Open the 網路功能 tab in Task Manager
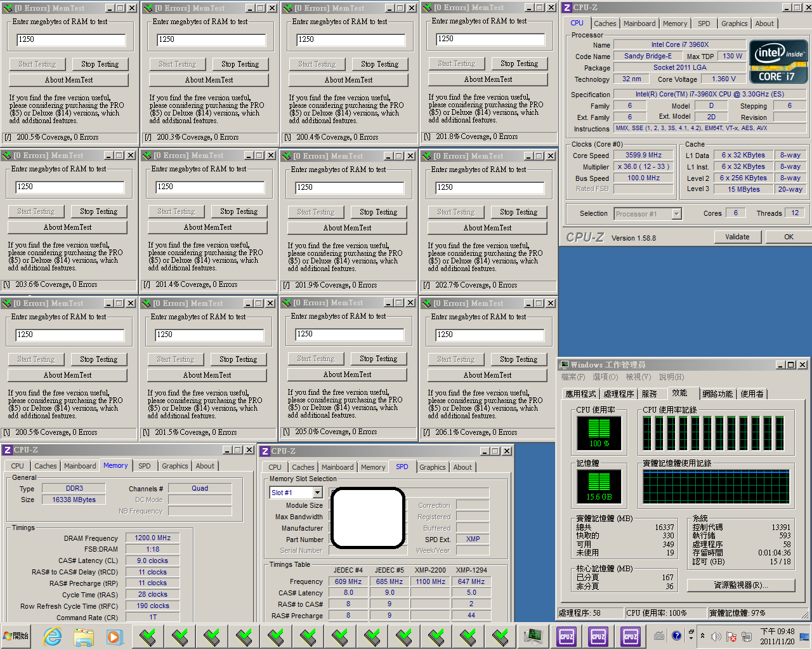This screenshot has width=812, height=650. click(x=717, y=394)
